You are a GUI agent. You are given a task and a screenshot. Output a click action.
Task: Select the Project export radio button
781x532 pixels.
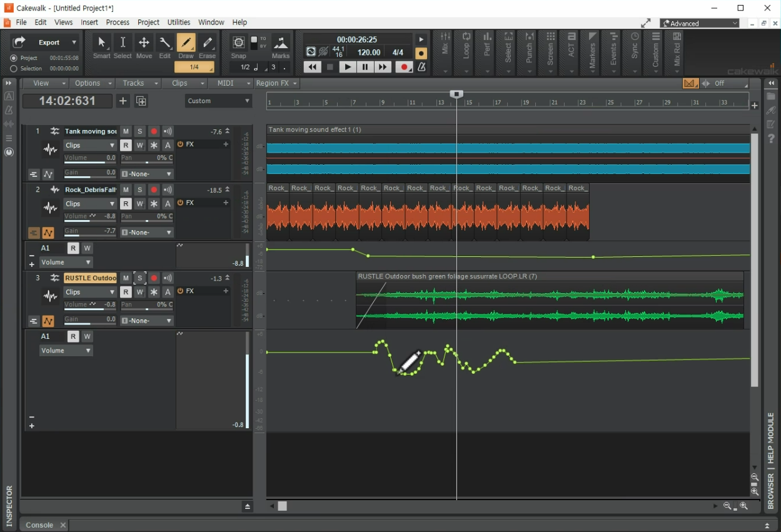(14, 58)
